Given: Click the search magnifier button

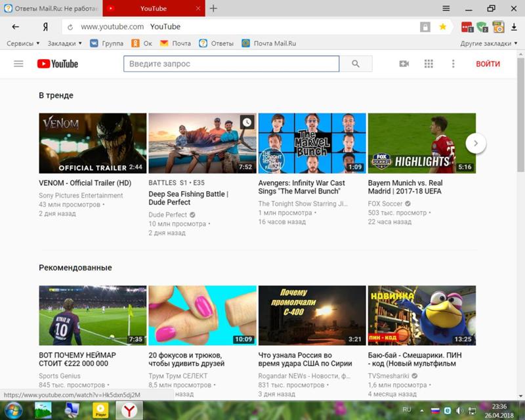Looking at the screenshot, I should pos(356,64).
